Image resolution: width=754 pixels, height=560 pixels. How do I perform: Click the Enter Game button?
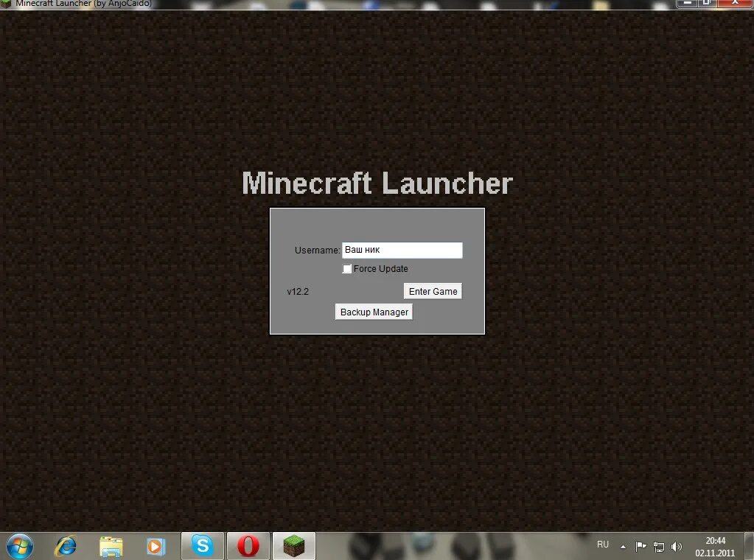click(433, 291)
